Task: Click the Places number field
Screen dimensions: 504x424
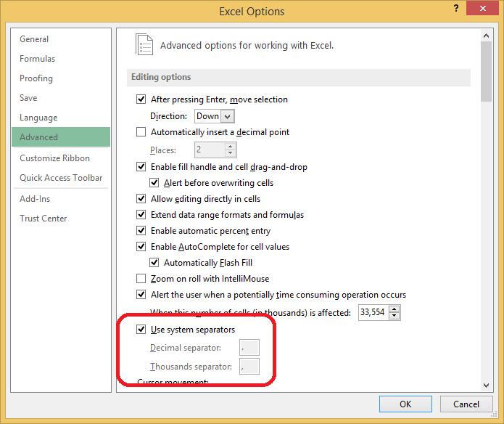Action: [210, 150]
